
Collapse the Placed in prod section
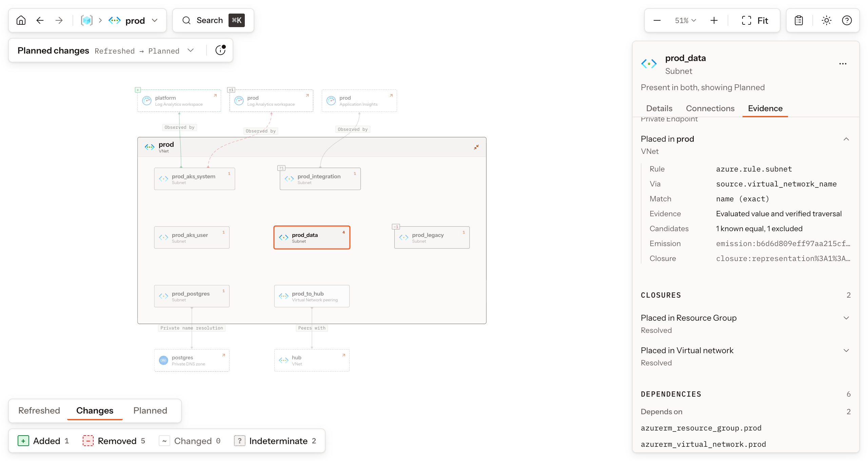pos(846,139)
